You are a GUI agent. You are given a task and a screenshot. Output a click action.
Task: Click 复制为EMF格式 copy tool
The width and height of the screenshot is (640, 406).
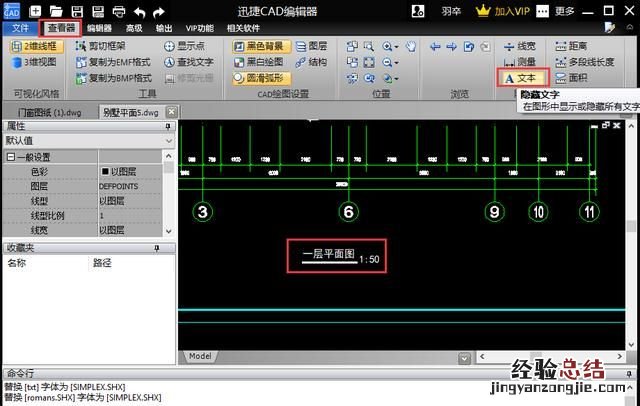click(x=113, y=62)
